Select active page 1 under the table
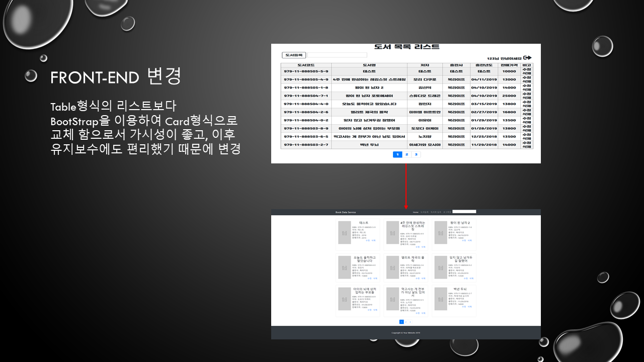This screenshot has width=644, height=362. pyautogui.click(x=397, y=154)
